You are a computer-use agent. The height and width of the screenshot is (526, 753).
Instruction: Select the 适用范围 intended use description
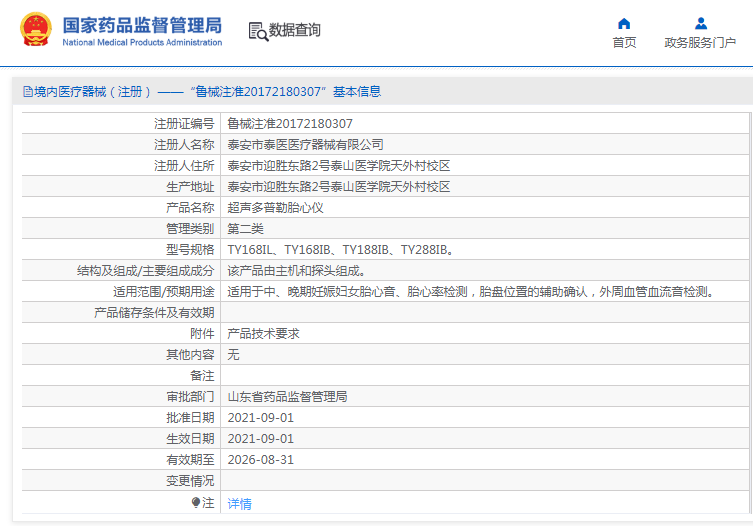(x=471, y=292)
